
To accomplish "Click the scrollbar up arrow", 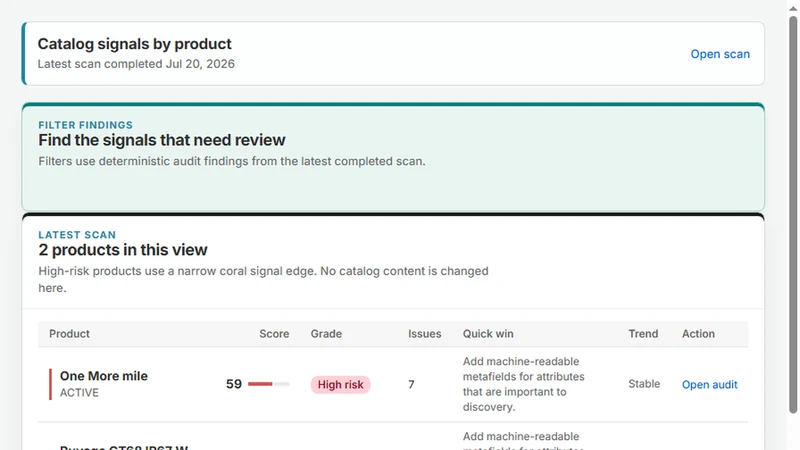I will pos(793,8).
